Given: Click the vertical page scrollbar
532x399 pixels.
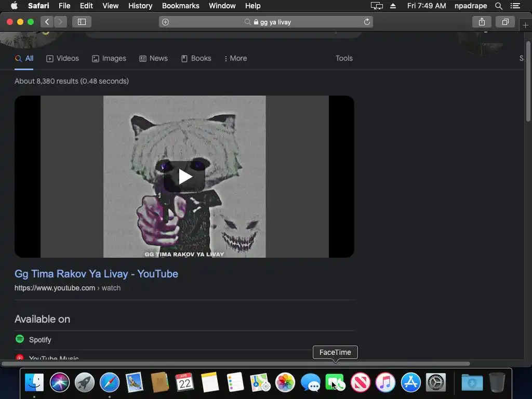Looking at the screenshot, I should [x=528, y=82].
